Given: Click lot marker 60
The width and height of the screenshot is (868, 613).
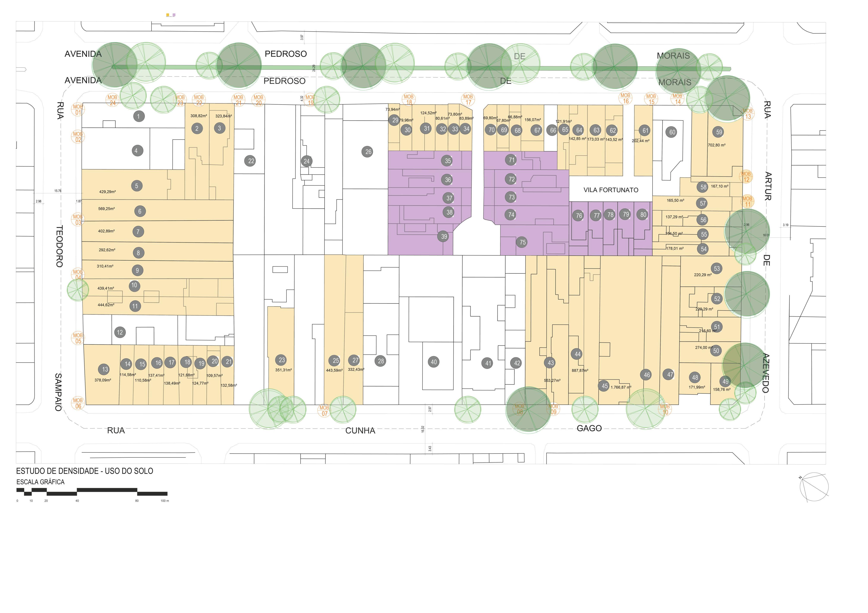Looking at the screenshot, I should (672, 132).
